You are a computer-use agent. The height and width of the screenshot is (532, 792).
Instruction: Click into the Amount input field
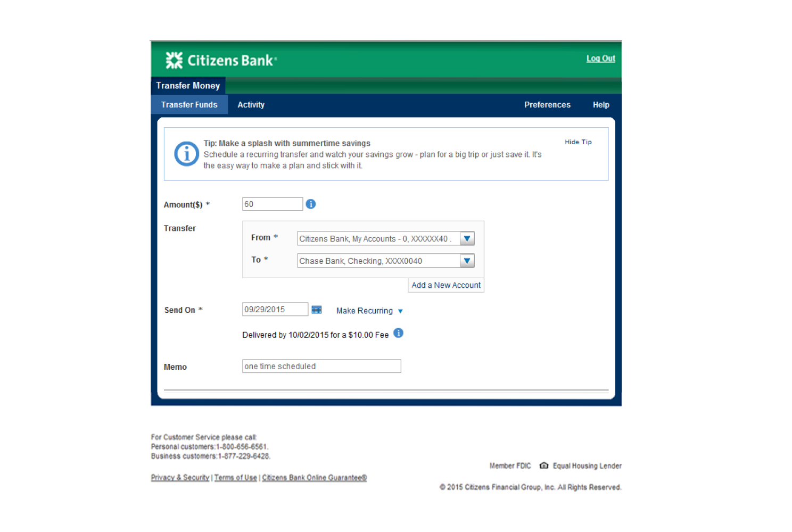[x=272, y=204]
